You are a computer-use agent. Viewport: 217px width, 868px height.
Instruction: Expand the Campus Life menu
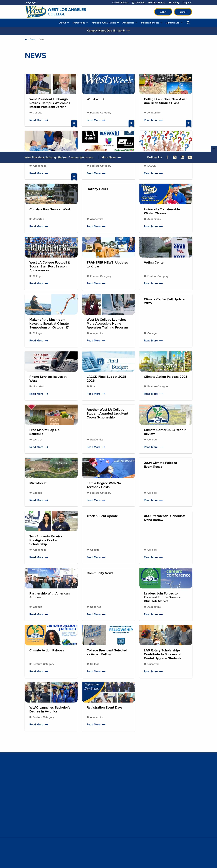pyautogui.click(x=174, y=23)
